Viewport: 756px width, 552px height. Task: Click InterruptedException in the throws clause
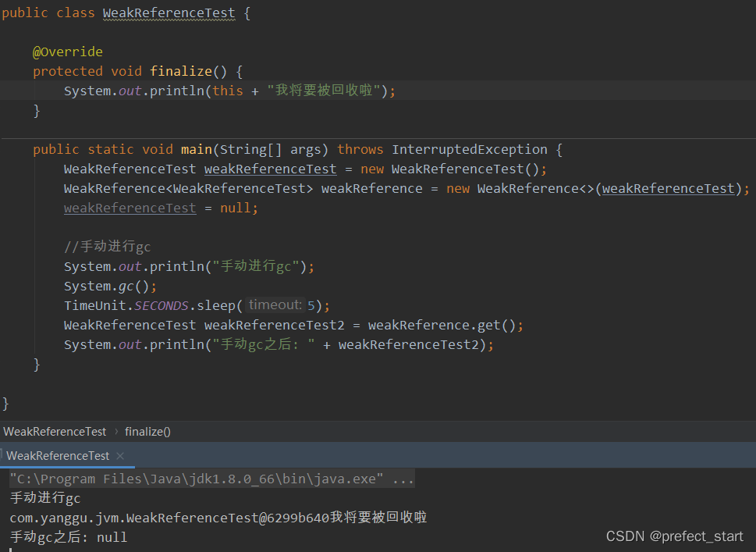click(x=469, y=150)
